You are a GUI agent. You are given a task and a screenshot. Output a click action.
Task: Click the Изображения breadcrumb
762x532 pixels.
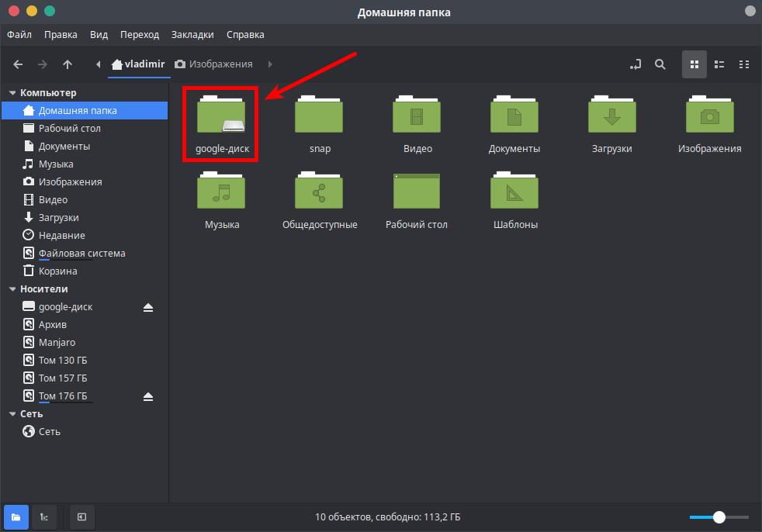coord(222,64)
